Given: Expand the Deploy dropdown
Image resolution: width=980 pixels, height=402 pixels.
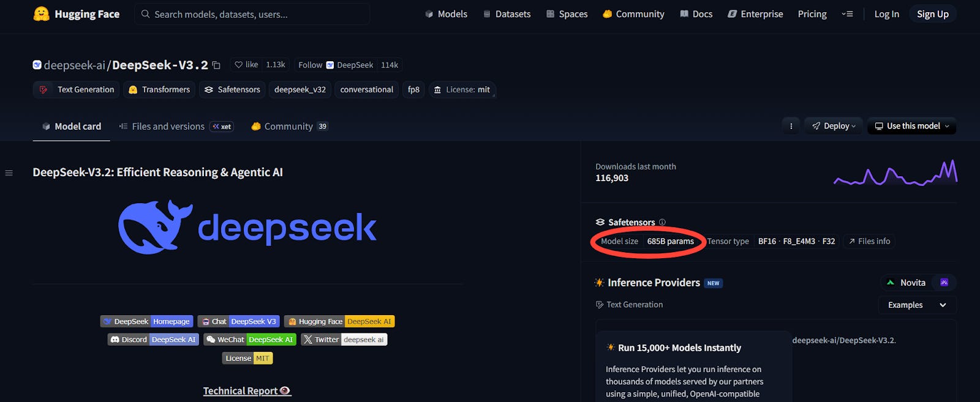Looking at the screenshot, I should tap(834, 126).
